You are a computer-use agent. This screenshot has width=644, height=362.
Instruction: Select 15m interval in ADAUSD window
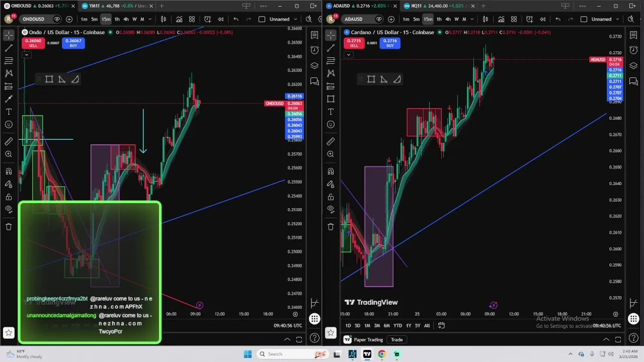[x=428, y=19]
